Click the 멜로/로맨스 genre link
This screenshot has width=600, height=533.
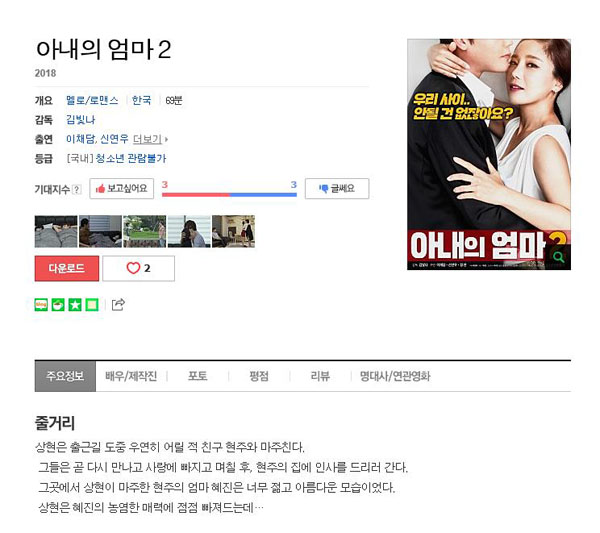[92, 101]
